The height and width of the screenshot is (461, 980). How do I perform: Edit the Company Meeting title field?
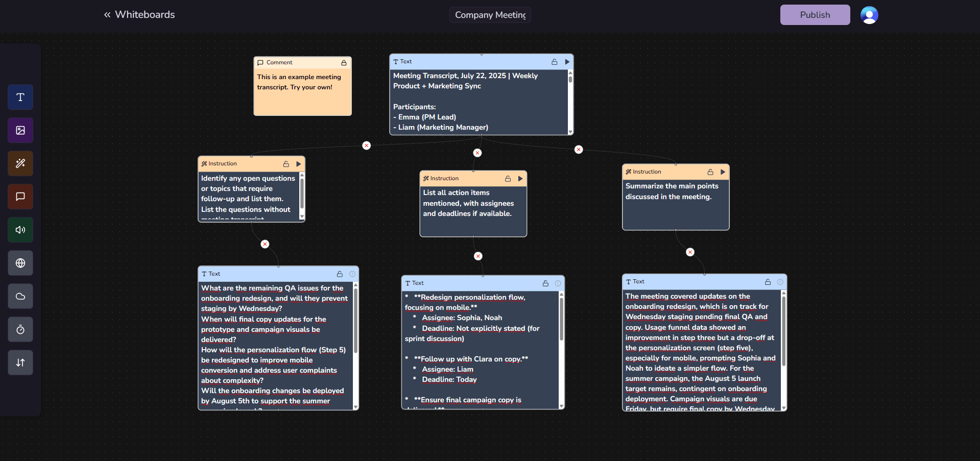[x=490, y=15]
